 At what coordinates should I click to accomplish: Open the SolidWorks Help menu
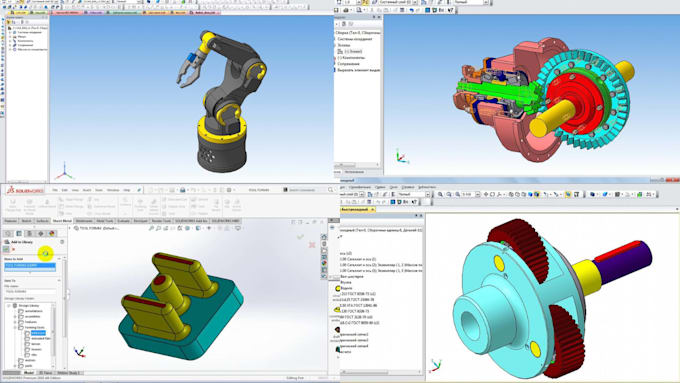pyautogui.click(x=127, y=190)
